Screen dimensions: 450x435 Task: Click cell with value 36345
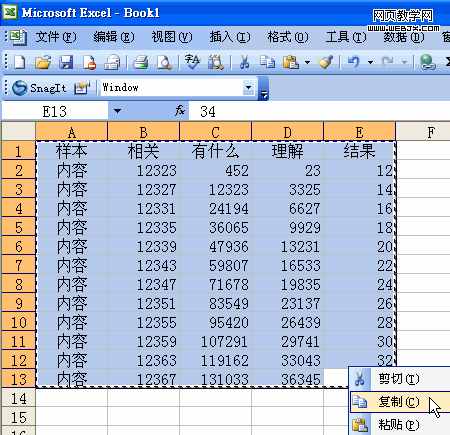point(288,379)
